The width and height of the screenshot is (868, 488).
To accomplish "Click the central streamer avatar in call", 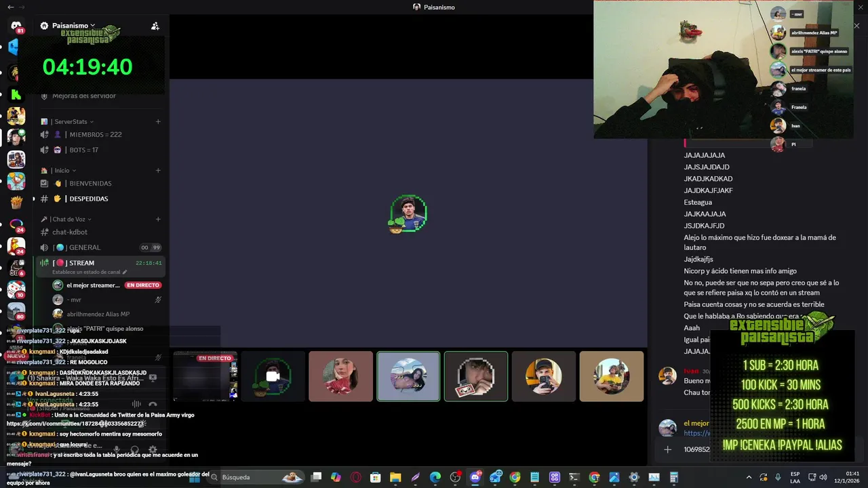I will (408, 214).
